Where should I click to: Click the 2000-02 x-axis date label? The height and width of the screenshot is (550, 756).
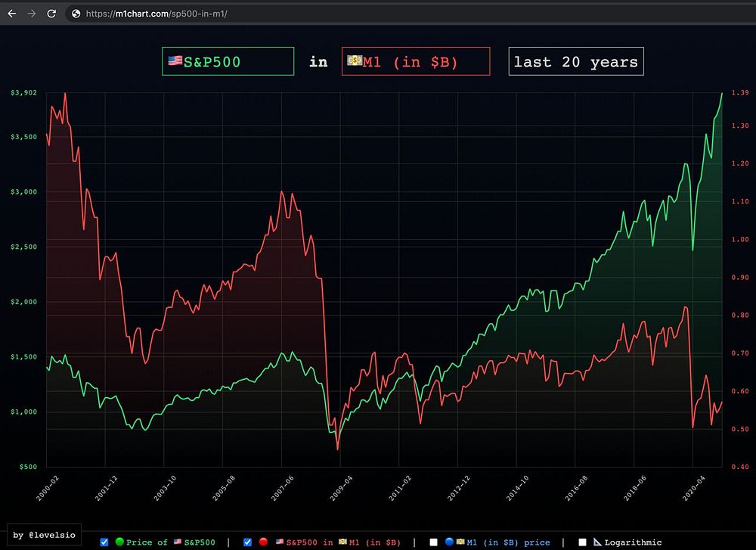pyautogui.click(x=47, y=488)
